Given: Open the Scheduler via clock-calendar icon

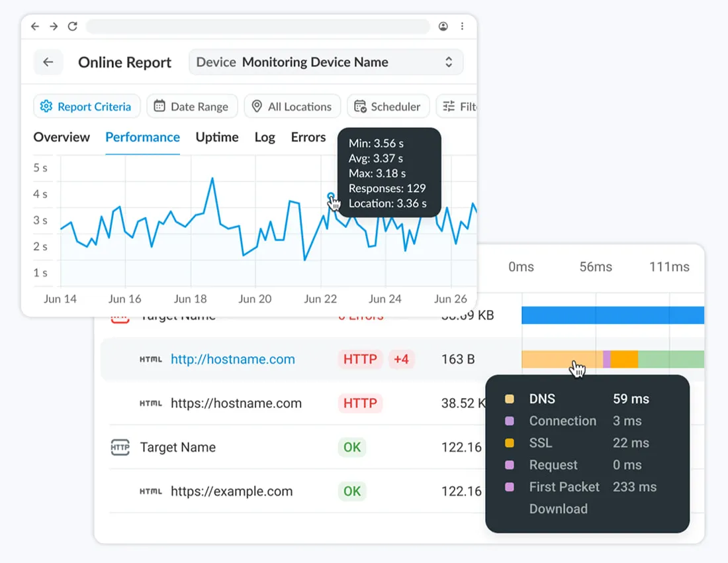Looking at the screenshot, I should click(x=361, y=106).
